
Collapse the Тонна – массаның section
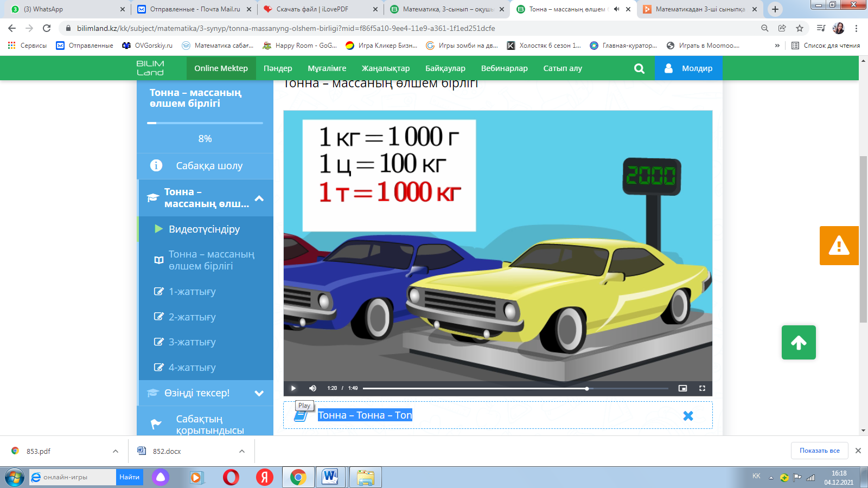pyautogui.click(x=259, y=198)
